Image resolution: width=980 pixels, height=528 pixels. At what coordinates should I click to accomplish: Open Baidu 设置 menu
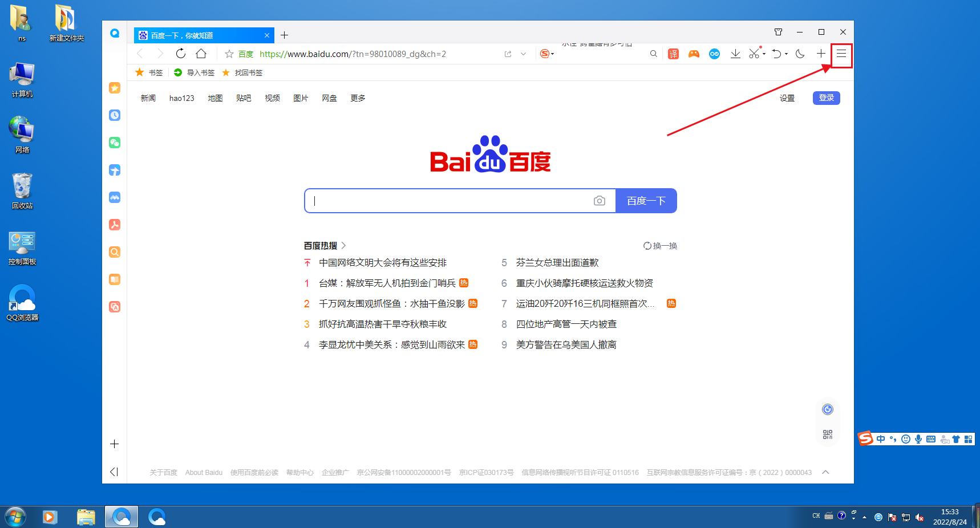coord(787,98)
